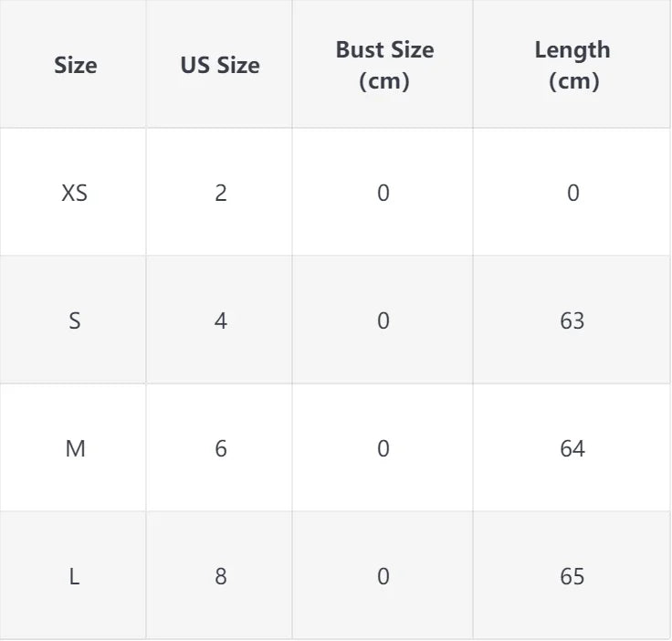Click the Size column header
672x641 pixels.
pos(75,65)
